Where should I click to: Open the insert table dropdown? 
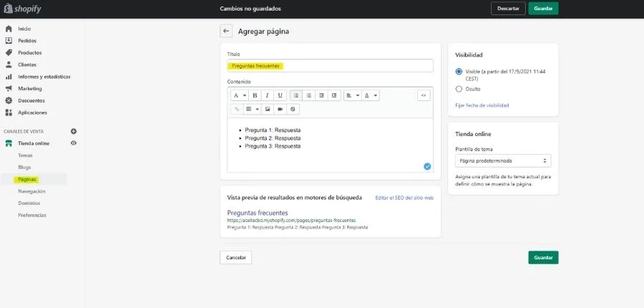coord(252,110)
